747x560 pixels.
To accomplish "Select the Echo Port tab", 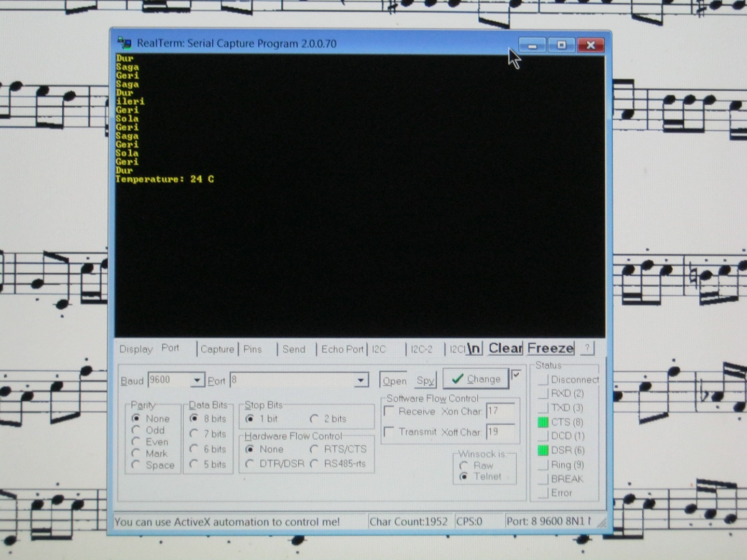I will tap(342, 349).
